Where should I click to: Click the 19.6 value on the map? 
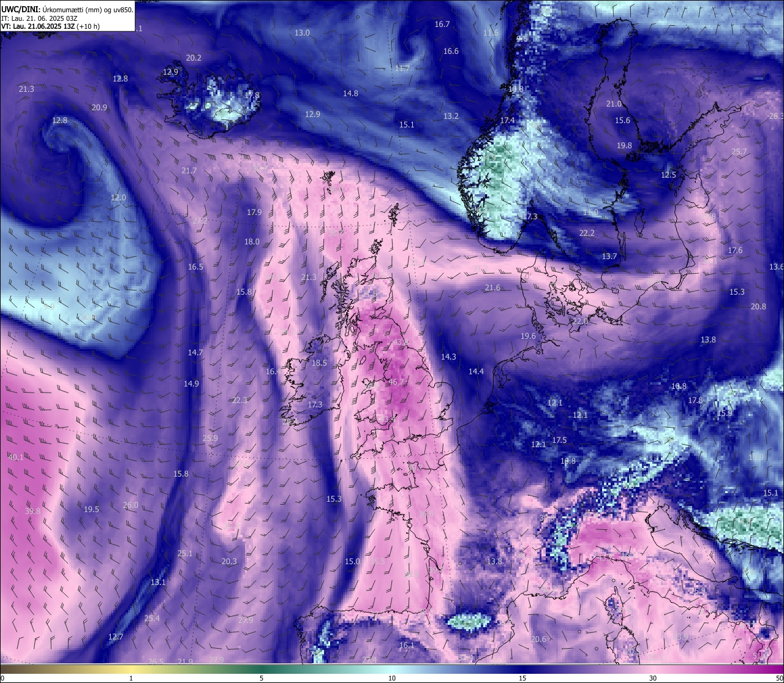coord(528,336)
